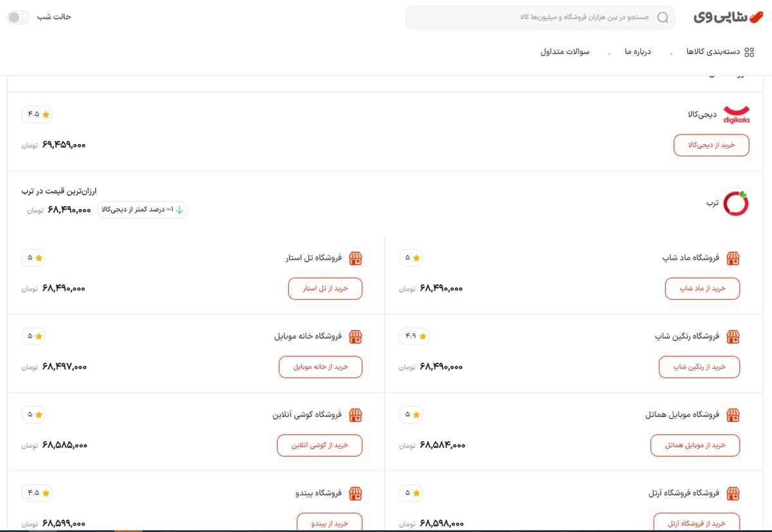The width and height of the screenshot is (772, 532).
Task: Open the سوالات متداول menu item
Action: click(x=565, y=52)
